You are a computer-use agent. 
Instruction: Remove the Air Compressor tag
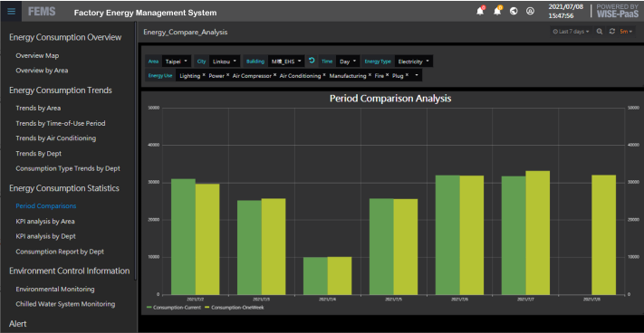coord(274,75)
